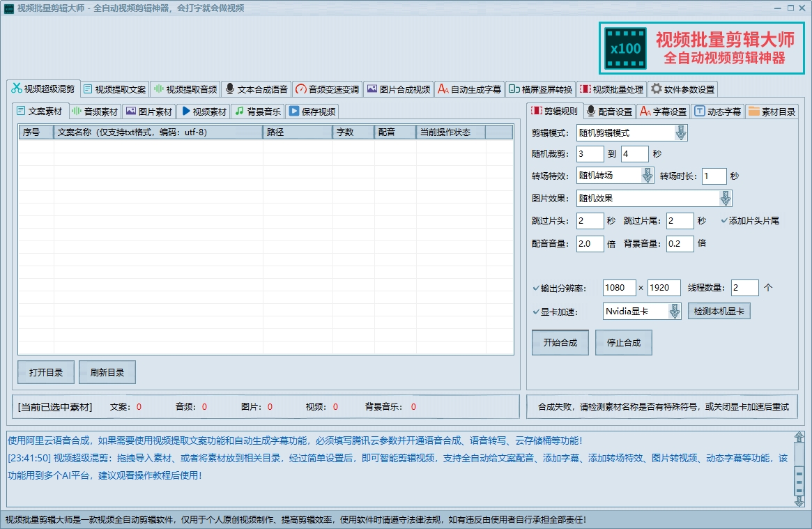
Task: Click the 配音音量 input field
Action: [x=590, y=244]
